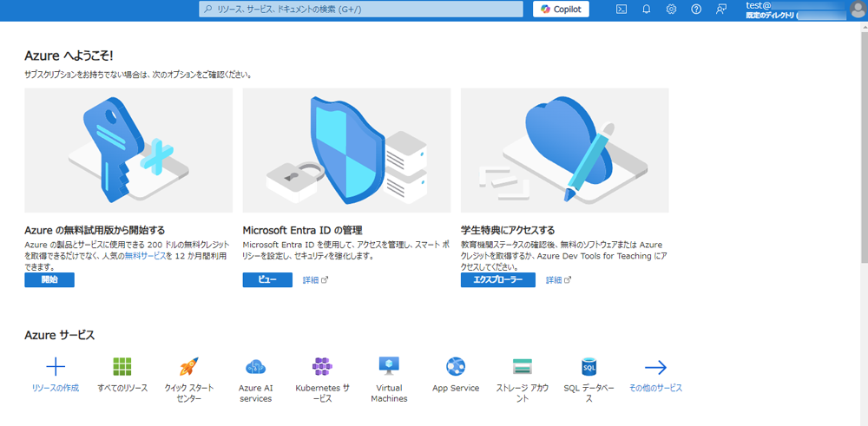The image size is (868, 426).
Task: Click the 開始 button
Action: [49, 280]
